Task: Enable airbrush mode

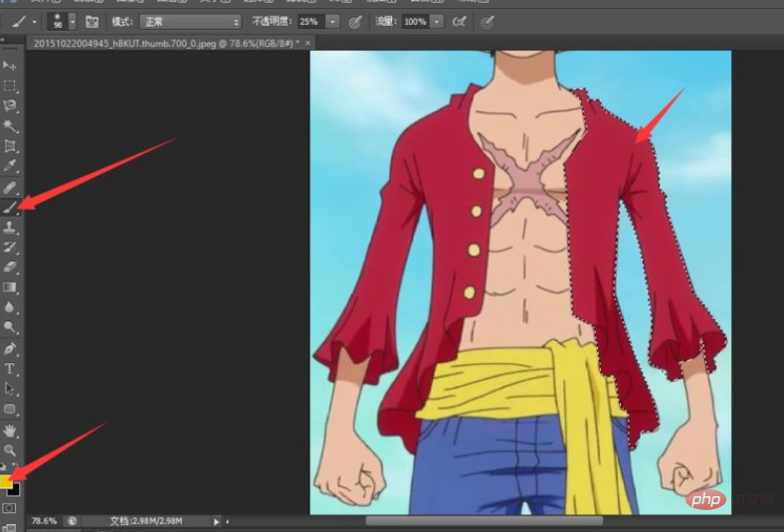Action: click(459, 22)
